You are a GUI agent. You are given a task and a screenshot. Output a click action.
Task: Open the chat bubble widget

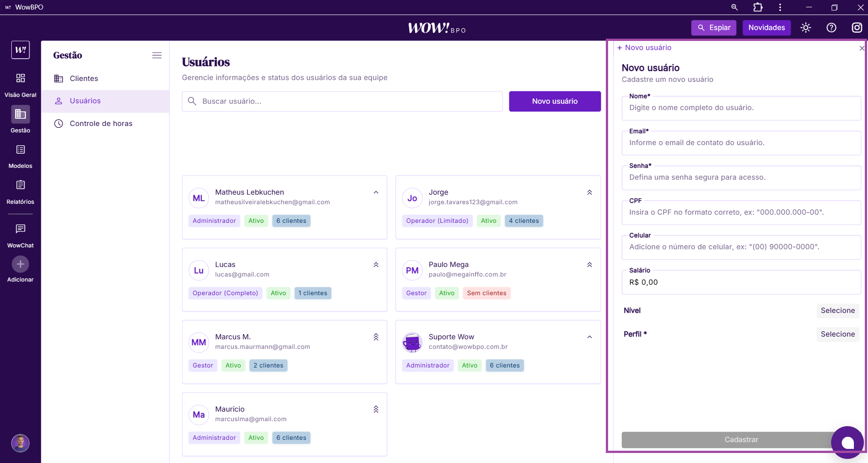tap(847, 443)
